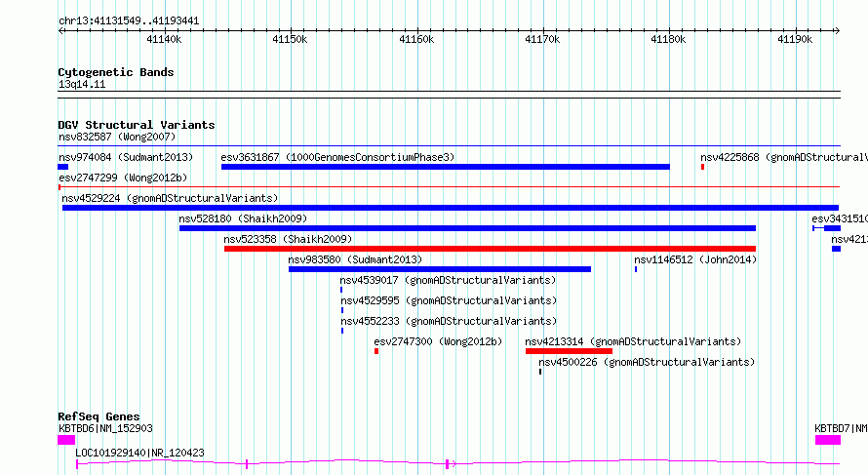Click the blue marker under nsv4529595
Viewport: 868px width, 475px height.
coord(342,310)
